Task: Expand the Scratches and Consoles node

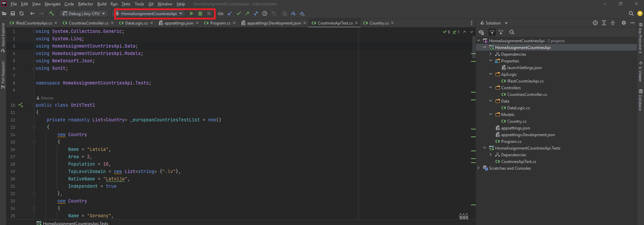Action: [479, 168]
